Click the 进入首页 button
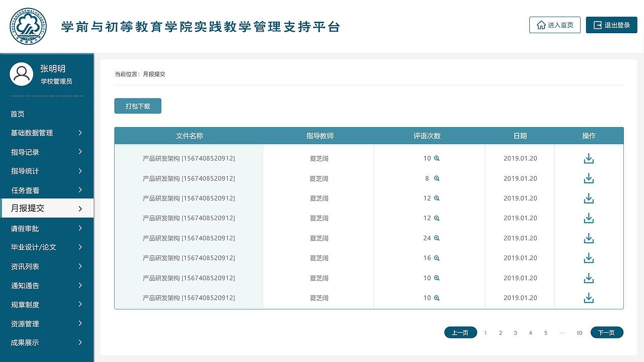The image size is (644, 362). (554, 25)
